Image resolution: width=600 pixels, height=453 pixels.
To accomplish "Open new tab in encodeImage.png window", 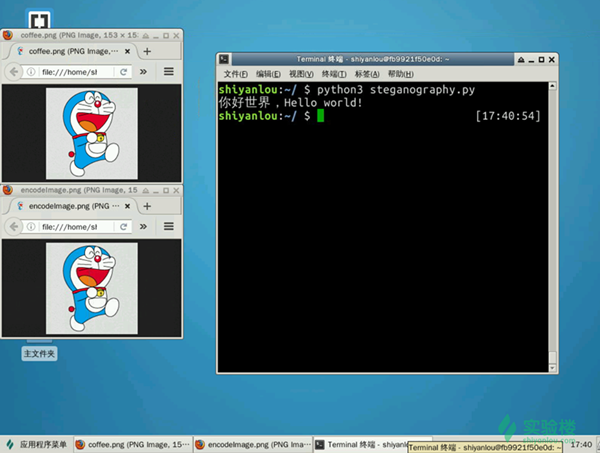I will (x=147, y=206).
